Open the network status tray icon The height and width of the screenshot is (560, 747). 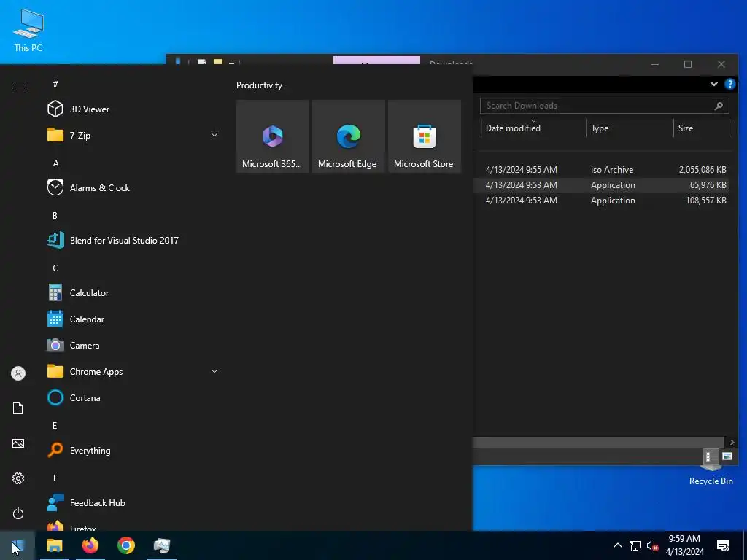[635, 545]
